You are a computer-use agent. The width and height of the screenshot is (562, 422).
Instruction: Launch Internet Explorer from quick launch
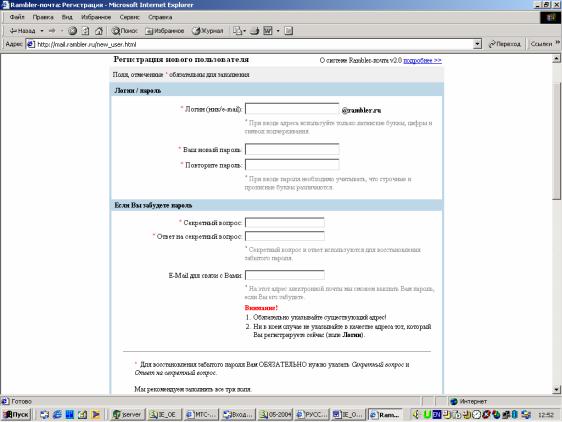(x=57, y=415)
